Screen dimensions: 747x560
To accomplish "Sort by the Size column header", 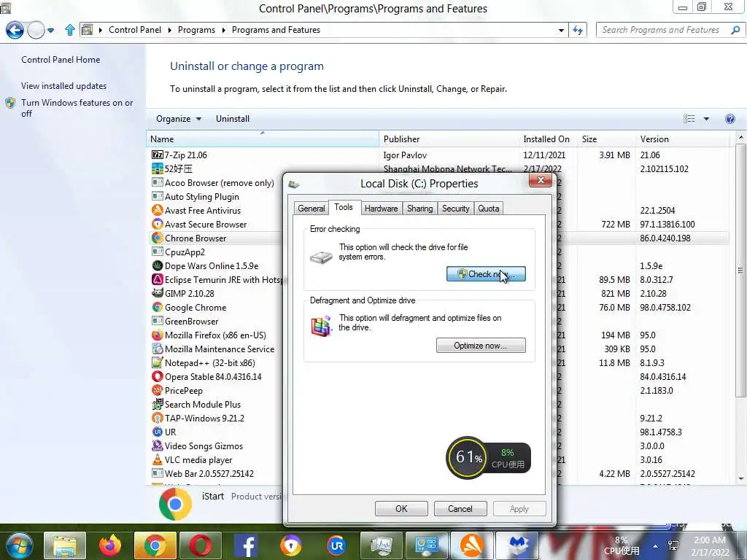I will 606,139.
